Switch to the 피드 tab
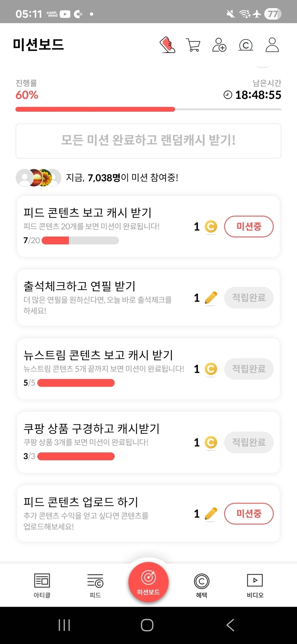The height and width of the screenshot is (644, 297). 95,585
